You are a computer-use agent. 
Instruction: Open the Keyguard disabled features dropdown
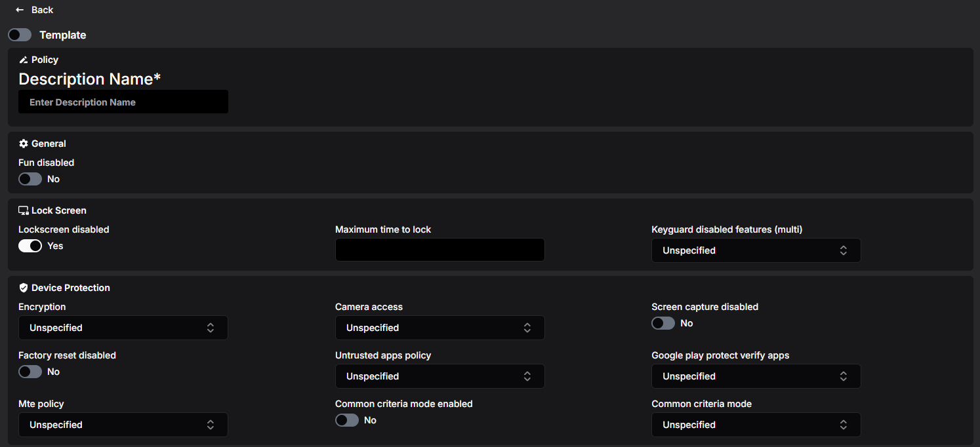coord(756,250)
